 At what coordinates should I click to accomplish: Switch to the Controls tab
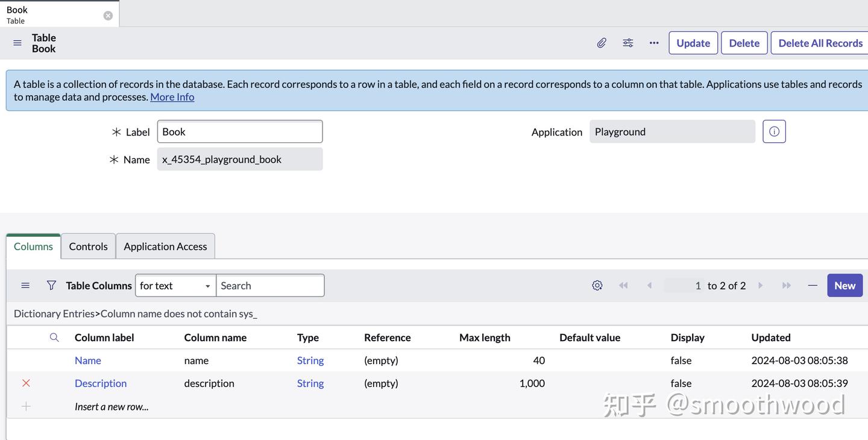[87, 245]
